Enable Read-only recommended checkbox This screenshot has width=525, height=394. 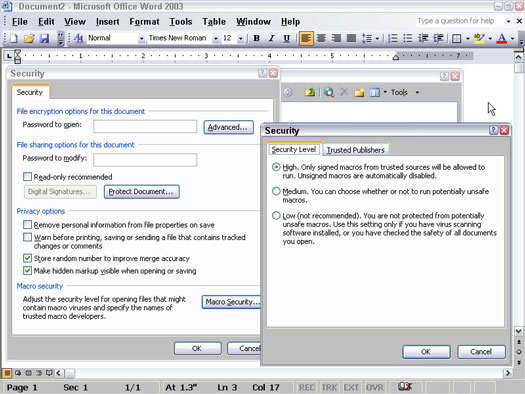tap(27, 176)
